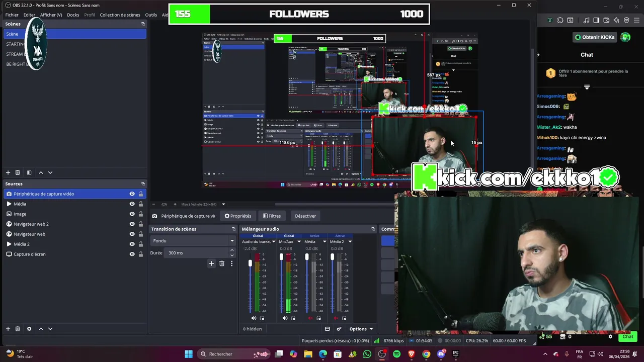Delete selected scene with trash icon
The width and height of the screenshot is (644, 362).
click(x=18, y=172)
